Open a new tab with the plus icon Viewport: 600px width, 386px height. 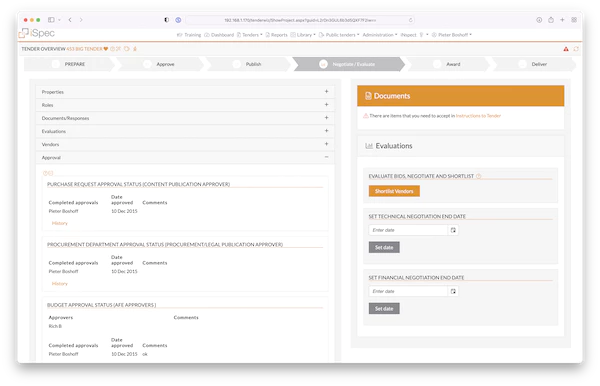(562, 20)
